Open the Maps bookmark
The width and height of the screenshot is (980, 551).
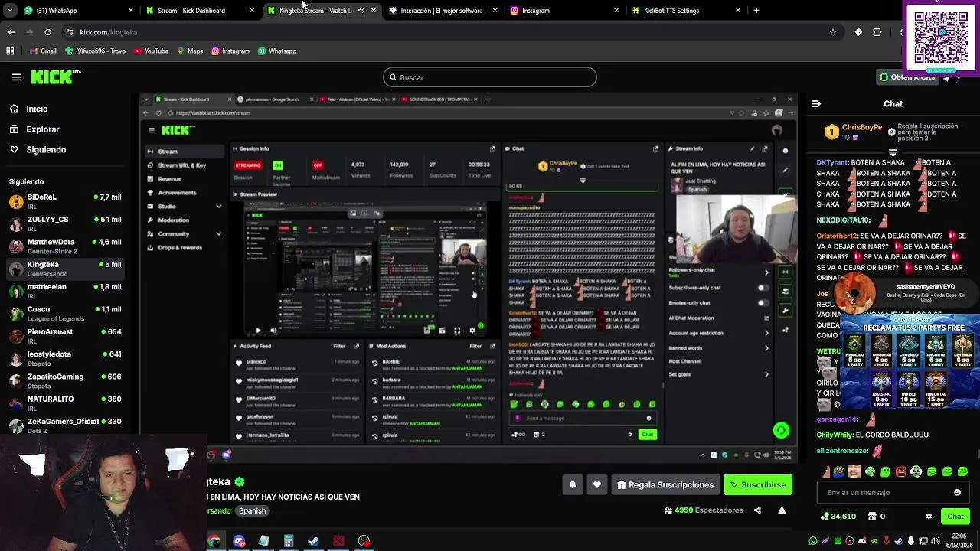tap(190, 51)
